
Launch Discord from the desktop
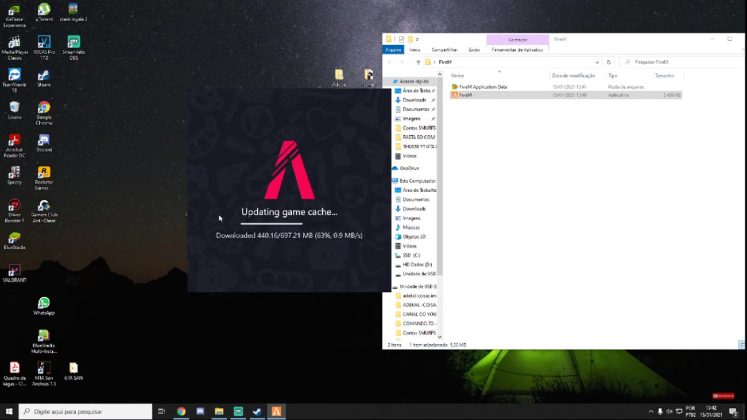pos(44,143)
